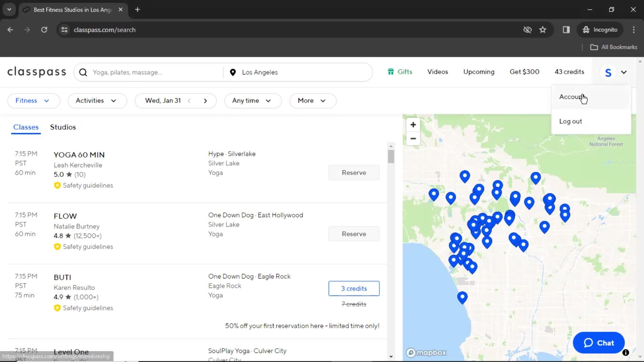Click the location pin icon beside Los Angeles
644x362 pixels.
233,72
